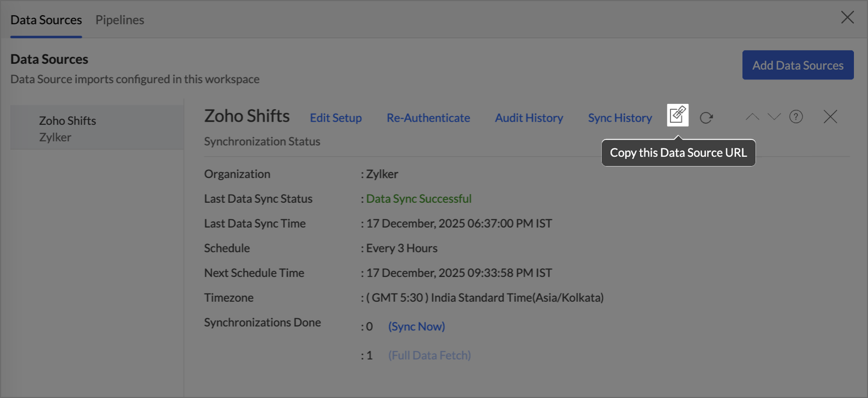Viewport: 868px width, 398px height.
Task: Trigger Sync Now for synchronizations
Action: click(x=416, y=327)
